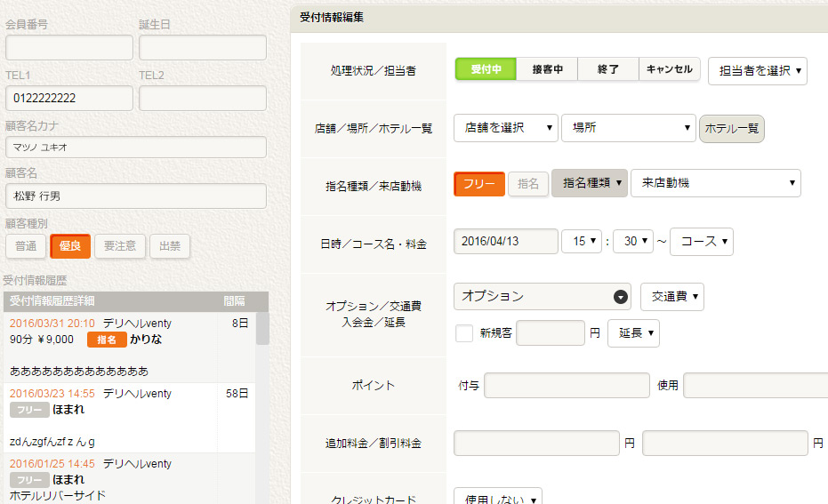Click the orange 指名 badge in history

(x=107, y=340)
